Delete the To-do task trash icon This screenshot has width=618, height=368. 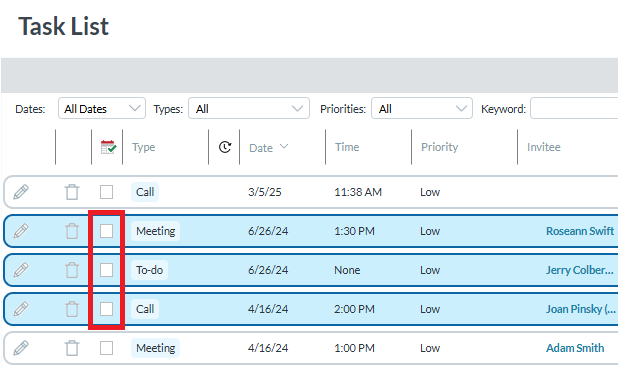[72, 270]
